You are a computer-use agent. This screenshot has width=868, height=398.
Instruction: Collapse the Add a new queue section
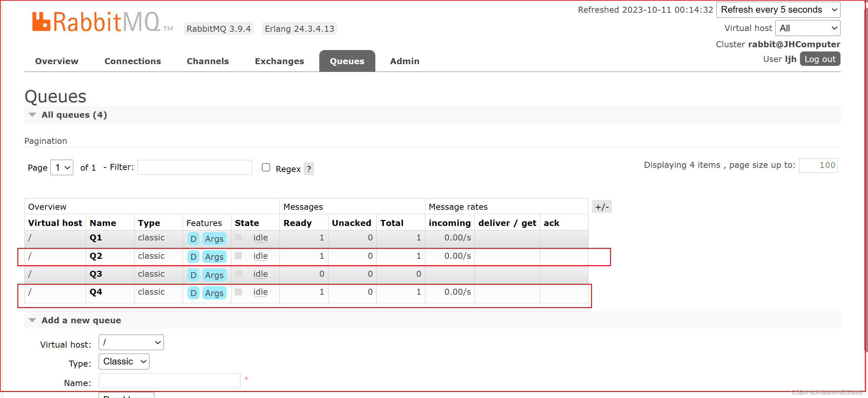pos(81,320)
